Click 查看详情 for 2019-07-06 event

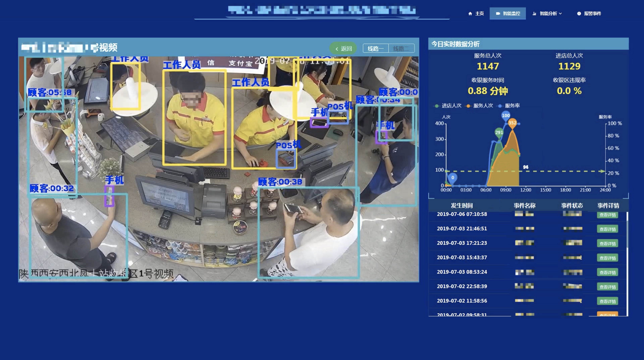click(608, 214)
